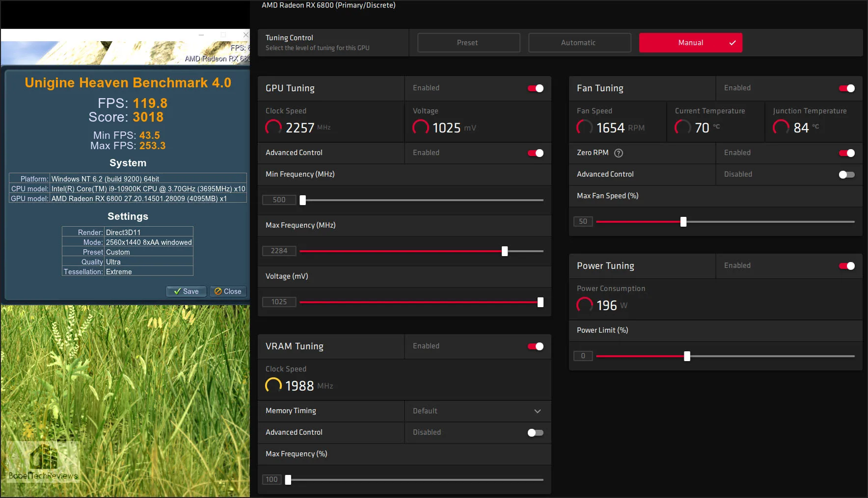Click the Power Consumption gauge icon

585,305
